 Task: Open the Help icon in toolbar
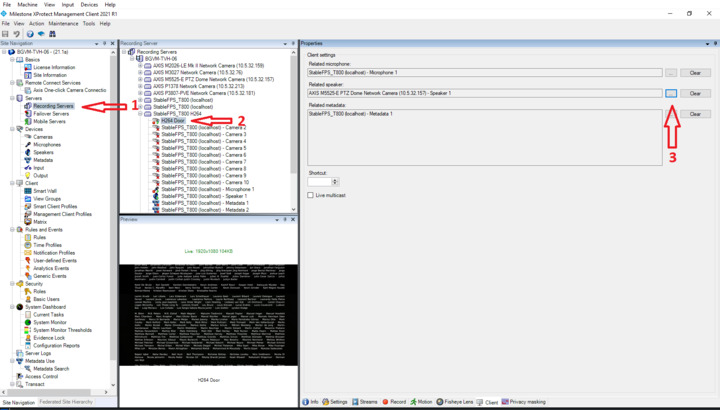[29, 34]
